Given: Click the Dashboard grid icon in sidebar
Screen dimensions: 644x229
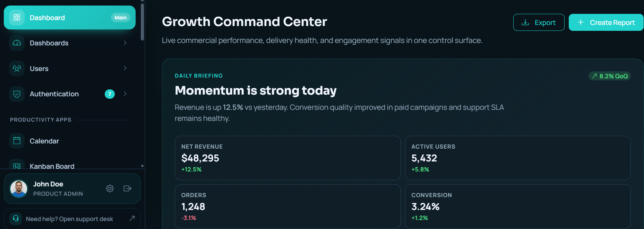Looking at the screenshot, I should pos(17,18).
